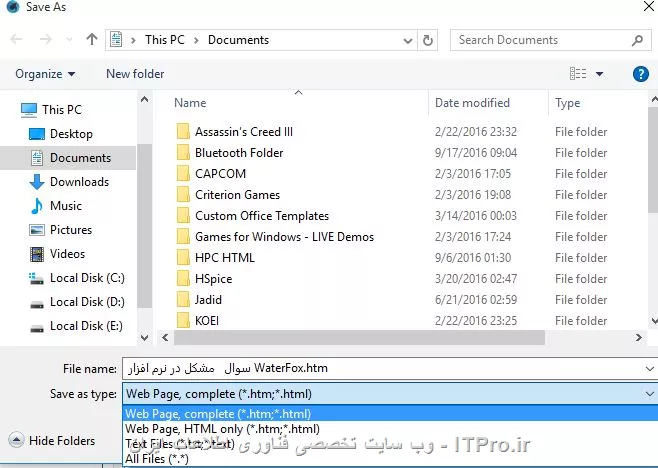Viewport: 658px width, 468px height.
Task: Close the Save As dialog
Action: [x=649, y=6]
